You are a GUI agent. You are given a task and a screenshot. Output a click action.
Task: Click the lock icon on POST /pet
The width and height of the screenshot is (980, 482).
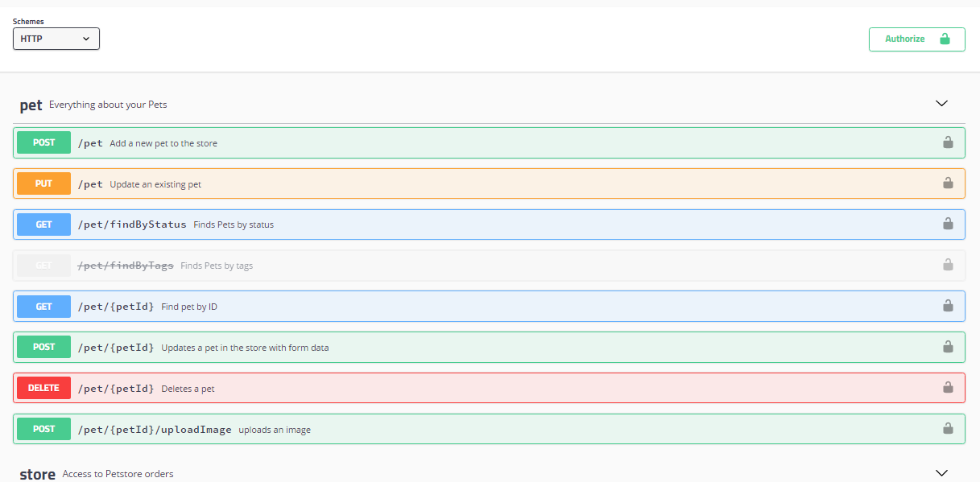pyautogui.click(x=948, y=142)
